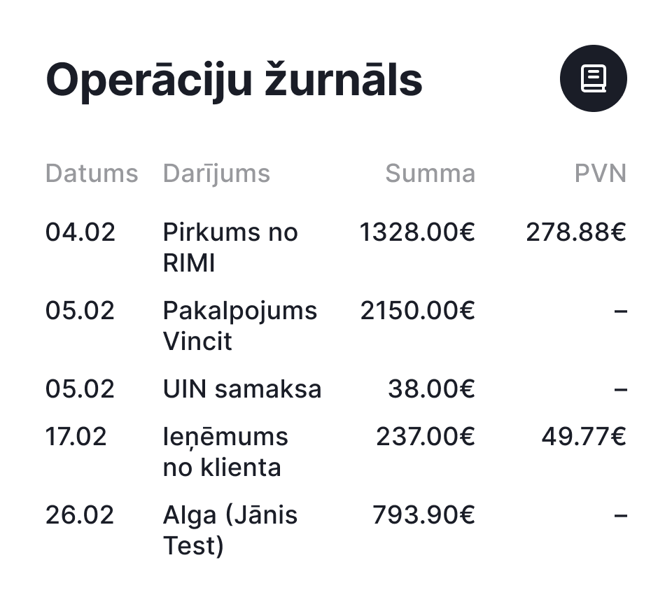Click the 2150.00€ amount
The image size is (672, 616).
(417, 311)
